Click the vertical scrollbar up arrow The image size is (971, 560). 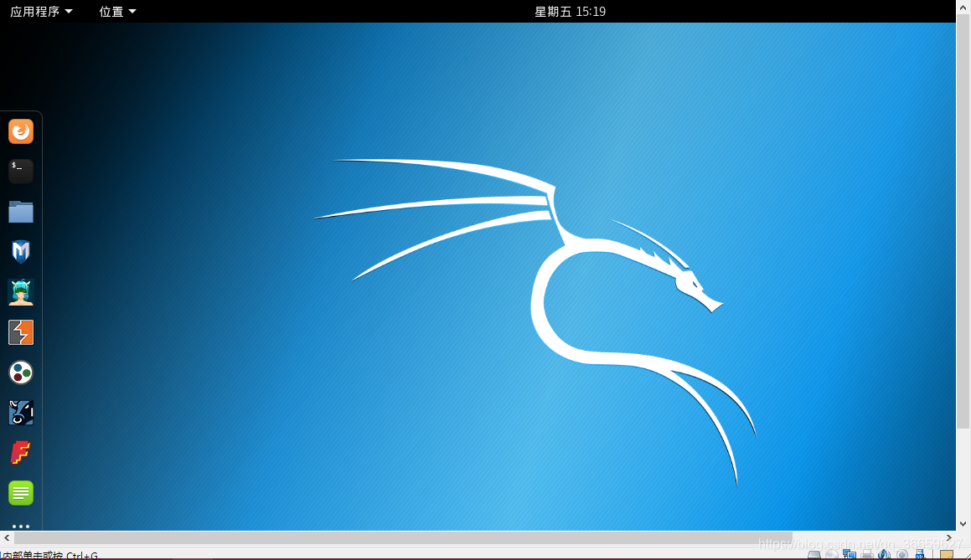[x=963, y=7]
